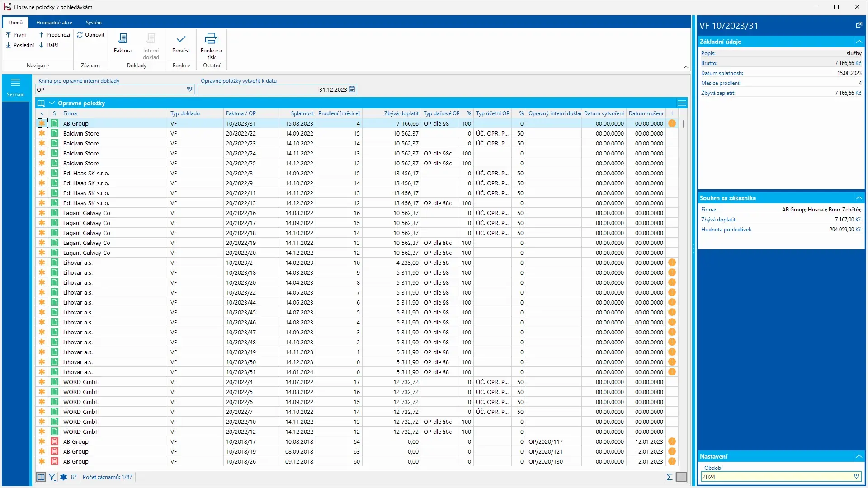Collapse the Nastavení panel
Viewport: 868px width, 488px height.
[x=859, y=456]
